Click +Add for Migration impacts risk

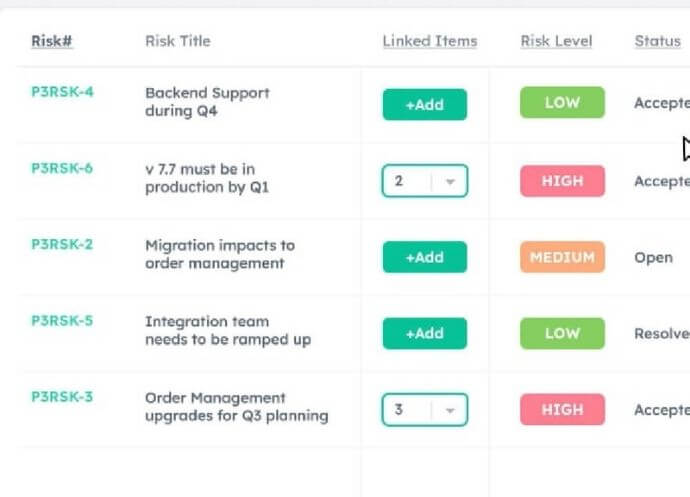pyautogui.click(x=424, y=257)
